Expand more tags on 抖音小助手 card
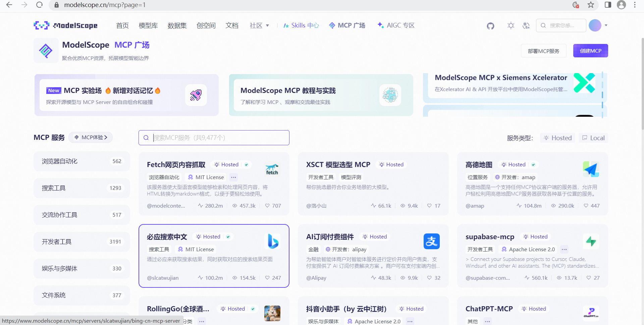This screenshot has height=325, width=644. (x=410, y=321)
